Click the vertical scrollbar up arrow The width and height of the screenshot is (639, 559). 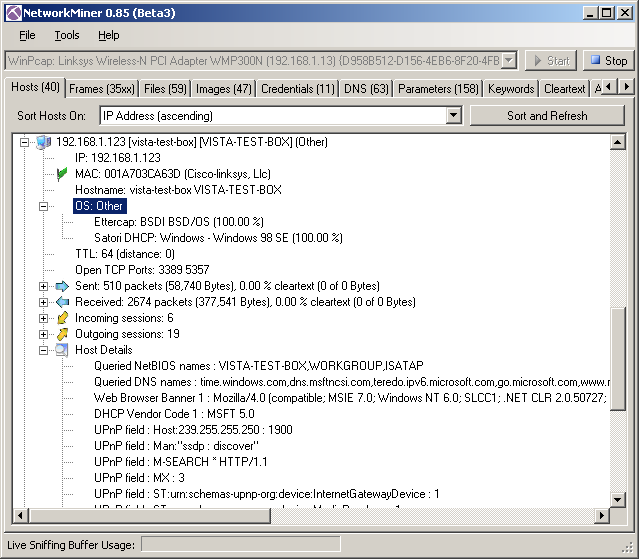(618, 142)
